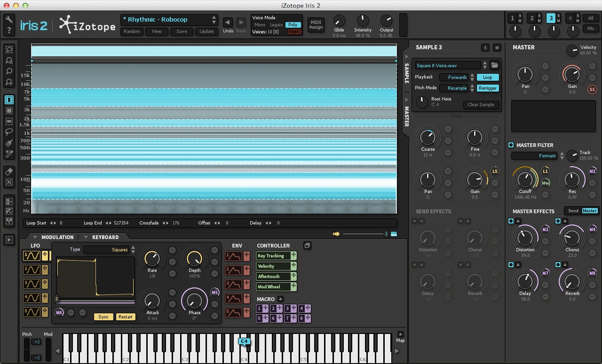
Task: Select the sample 1 tab
Action: tap(512, 18)
